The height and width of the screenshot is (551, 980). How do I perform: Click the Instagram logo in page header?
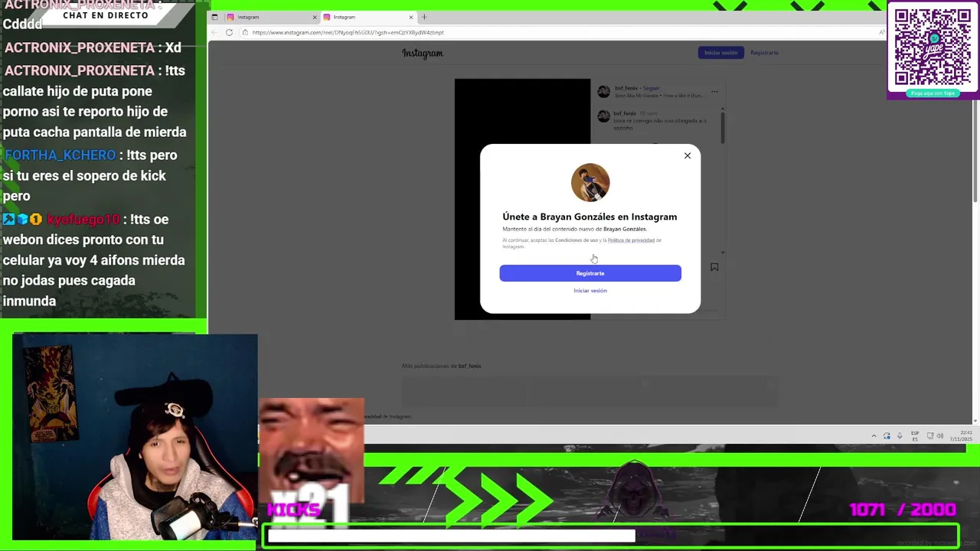(423, 53)
